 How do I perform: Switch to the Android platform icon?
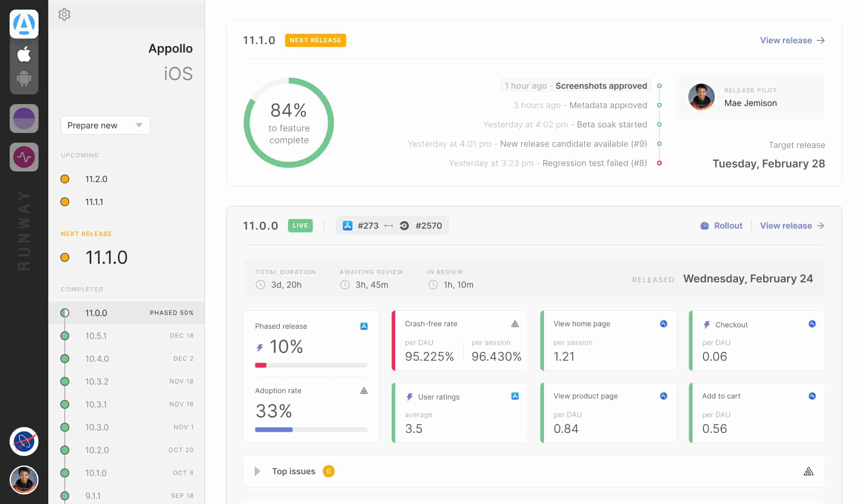[x=24, y=78]
